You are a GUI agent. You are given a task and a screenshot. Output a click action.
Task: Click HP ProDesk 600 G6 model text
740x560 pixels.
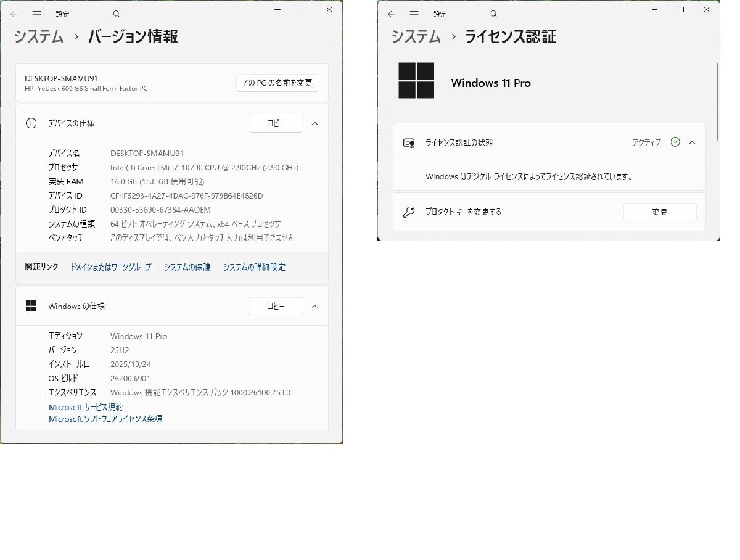click(x=86, y=88)
